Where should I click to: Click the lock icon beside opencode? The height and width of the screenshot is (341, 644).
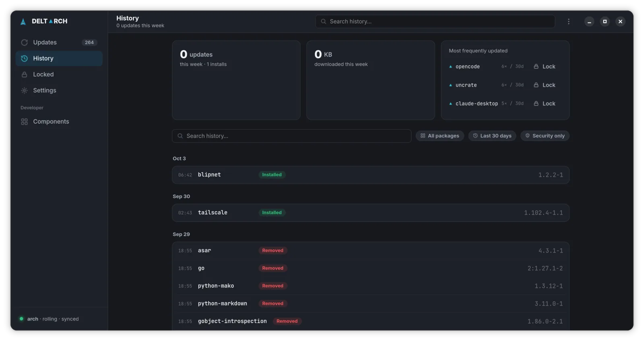point(536,67)
